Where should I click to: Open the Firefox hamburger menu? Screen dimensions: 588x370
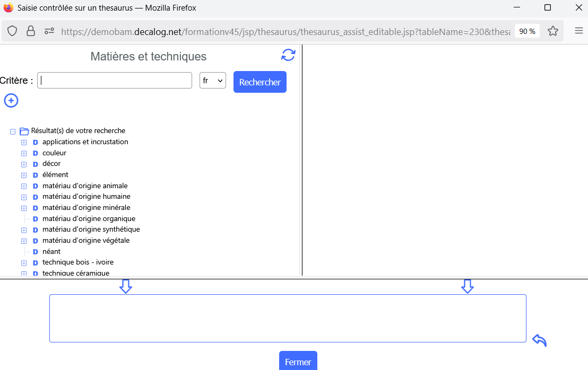579,31
